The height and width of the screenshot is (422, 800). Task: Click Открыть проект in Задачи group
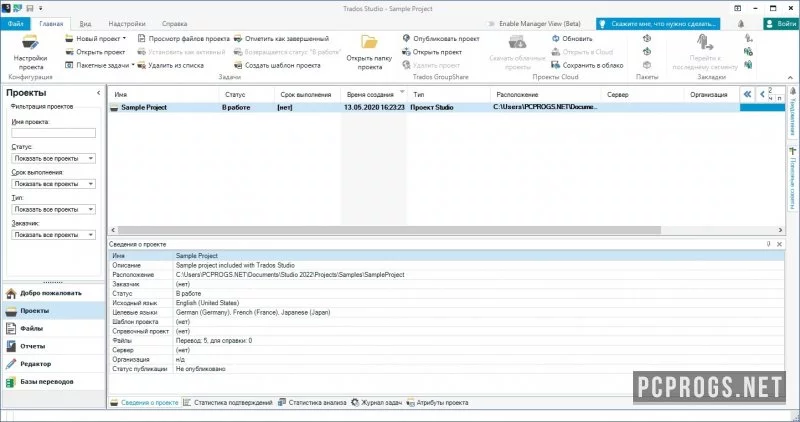point(95,52)
